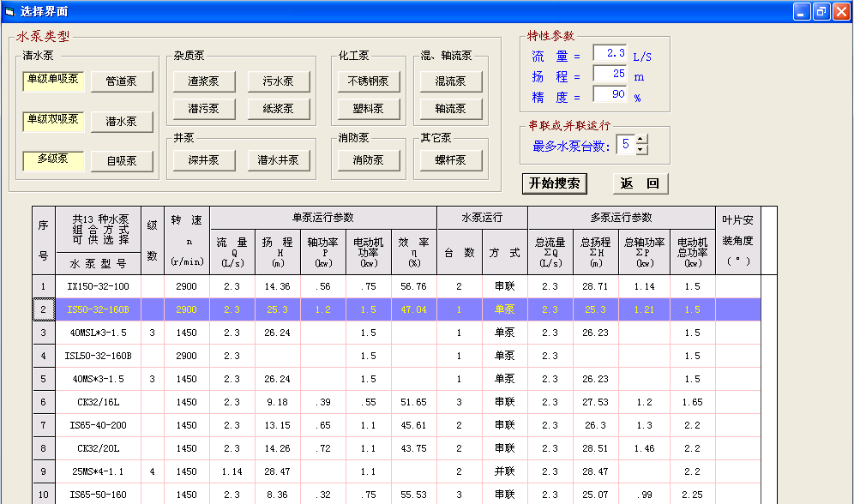Select the 潜水泵 pump type

click(122, 122)
